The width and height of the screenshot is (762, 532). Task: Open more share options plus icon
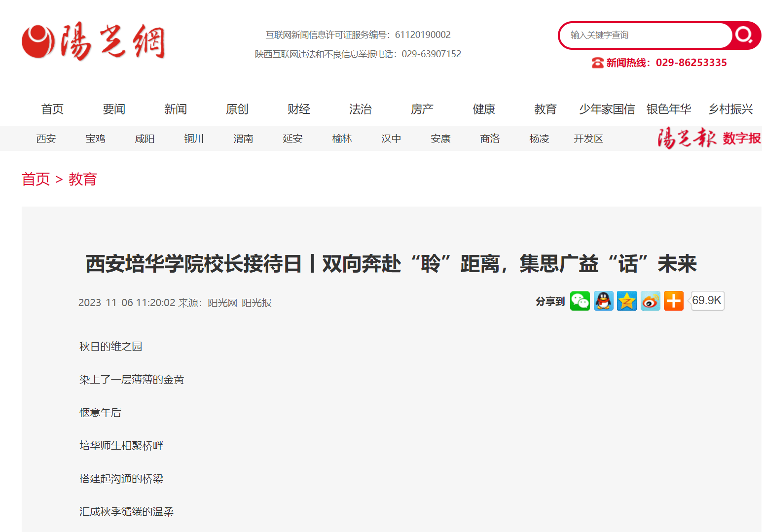coord(673,301)
